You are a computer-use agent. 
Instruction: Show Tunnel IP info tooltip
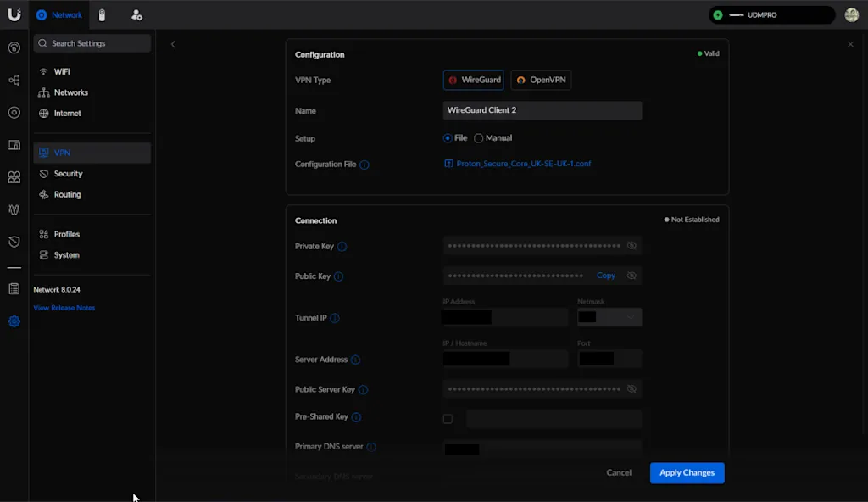[x=334, y=318]
